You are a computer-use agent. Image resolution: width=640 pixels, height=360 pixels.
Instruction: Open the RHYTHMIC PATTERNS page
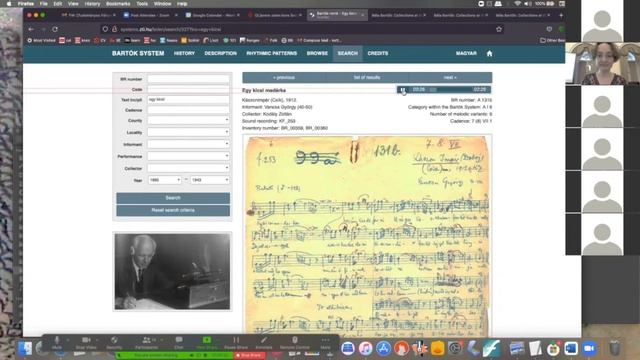click(x=271, y=53)
